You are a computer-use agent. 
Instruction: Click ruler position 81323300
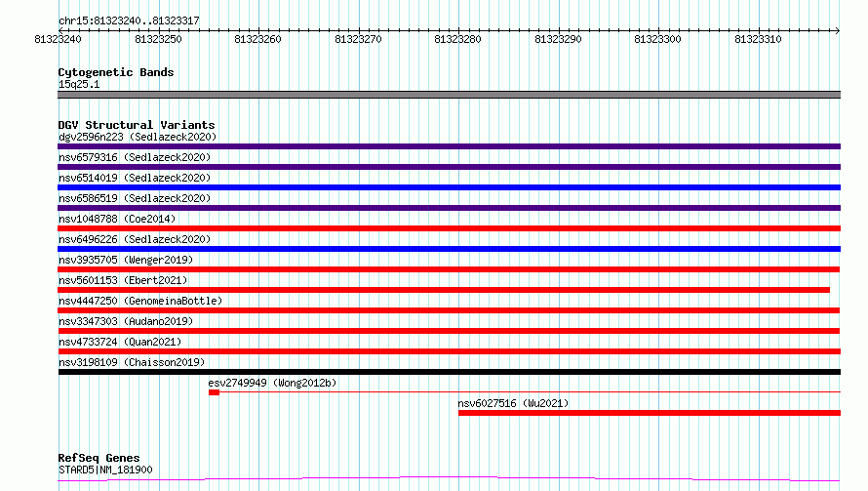click(657, 39)
